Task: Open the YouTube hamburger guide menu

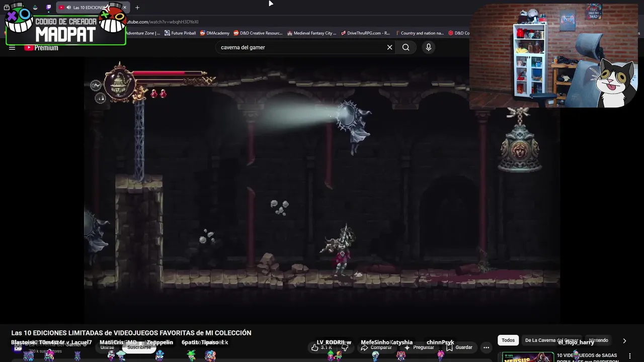Action: pyautogui.click(x=12, y=48)
